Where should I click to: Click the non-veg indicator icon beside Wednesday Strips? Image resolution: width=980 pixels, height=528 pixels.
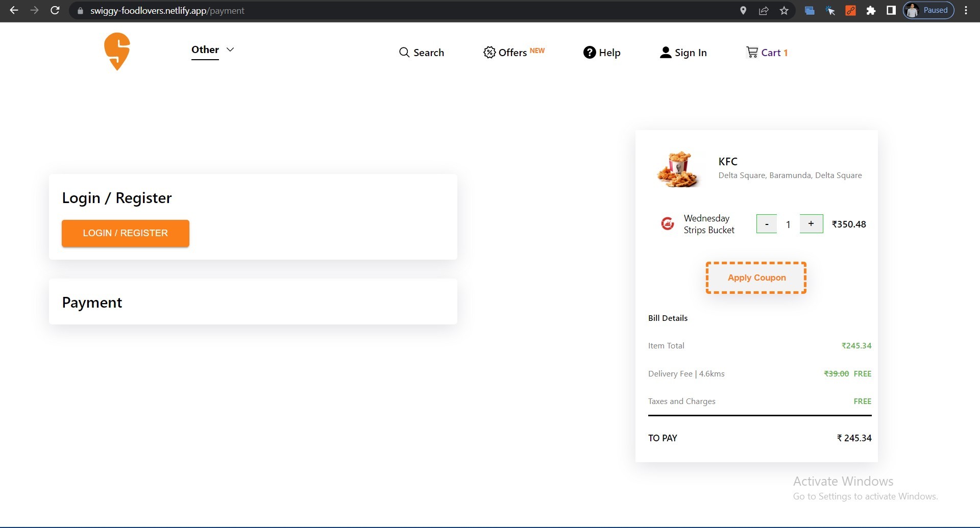coord(667,223)
